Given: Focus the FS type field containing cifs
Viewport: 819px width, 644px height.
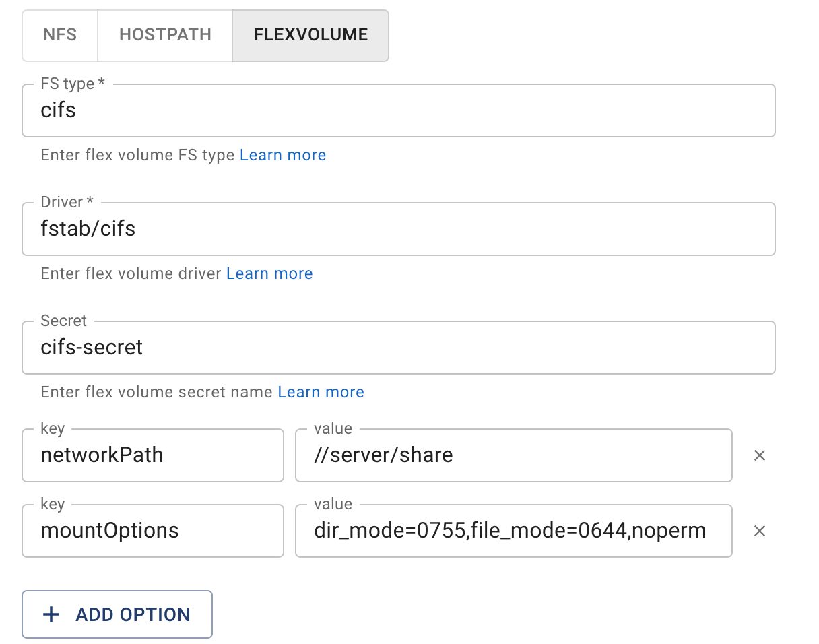Looking at the screenshot, I should 399,110.
